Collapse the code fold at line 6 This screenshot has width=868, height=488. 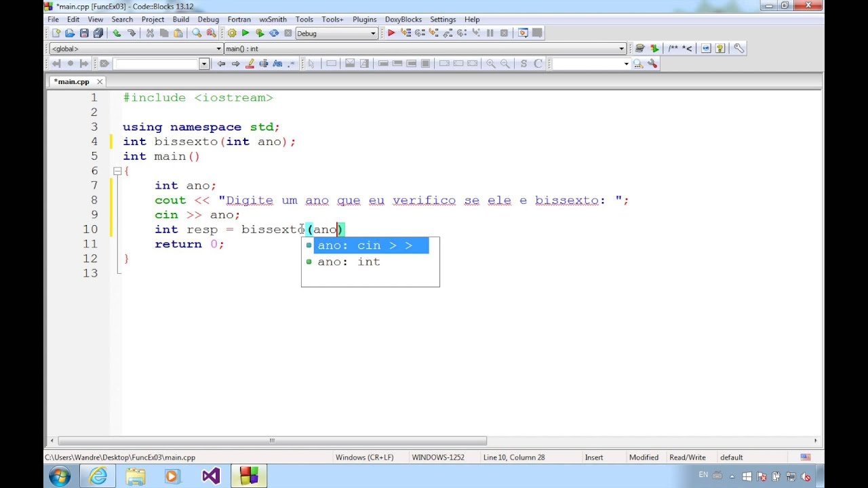coord(117,171)
